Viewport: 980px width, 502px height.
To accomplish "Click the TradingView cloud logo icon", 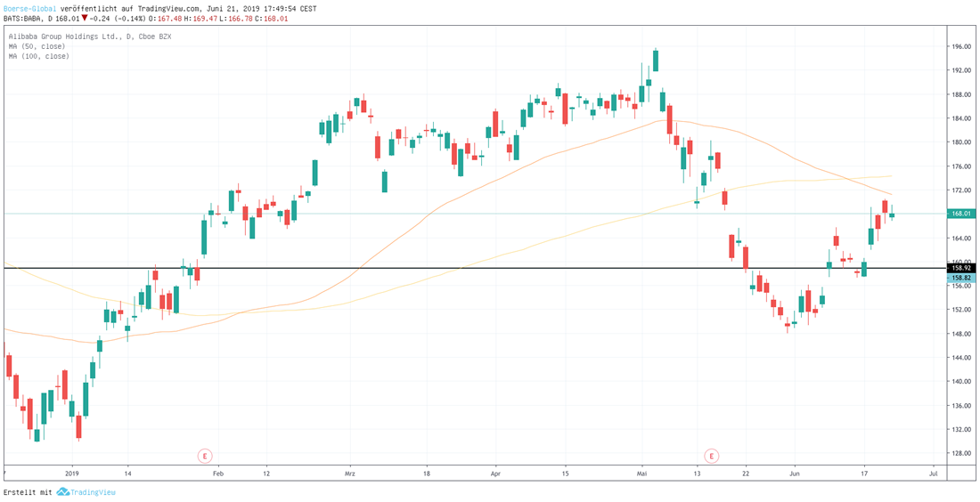I will tap(62, 492).
